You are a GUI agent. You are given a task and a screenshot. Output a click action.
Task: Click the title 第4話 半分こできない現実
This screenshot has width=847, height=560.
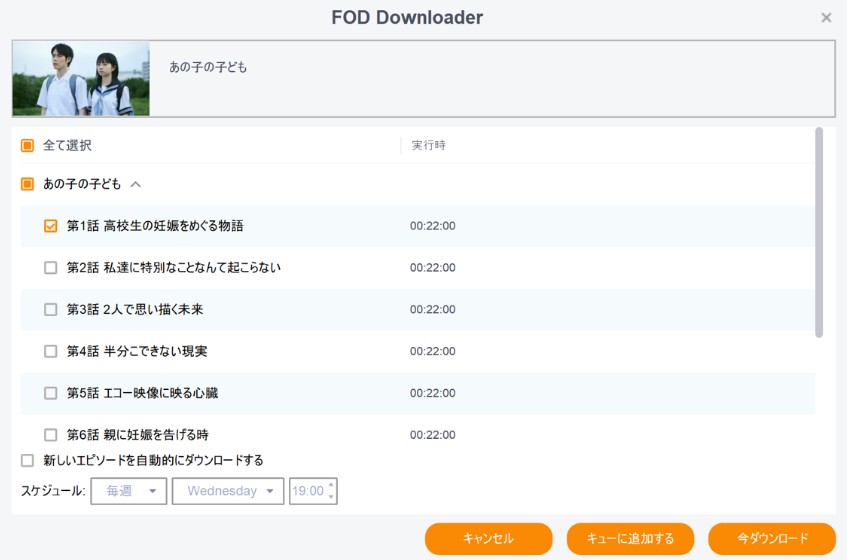pos(137,351)
